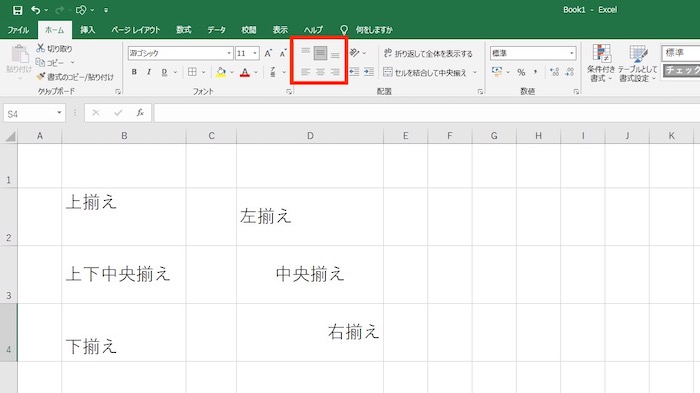The image size is (700, 393).
Task: Enable wrap text (折り返して全体を表示する)
Action: coord(428,54)
